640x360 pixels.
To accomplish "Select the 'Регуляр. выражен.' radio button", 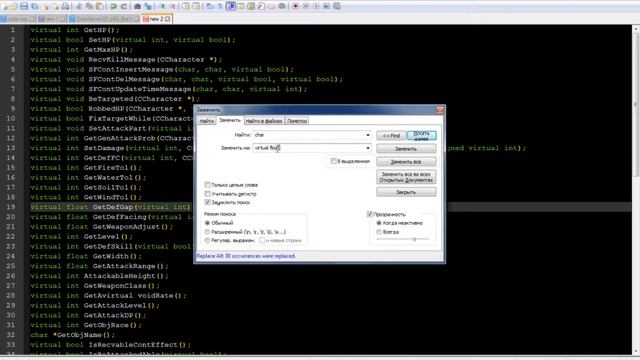I will (x=207, y=240).
